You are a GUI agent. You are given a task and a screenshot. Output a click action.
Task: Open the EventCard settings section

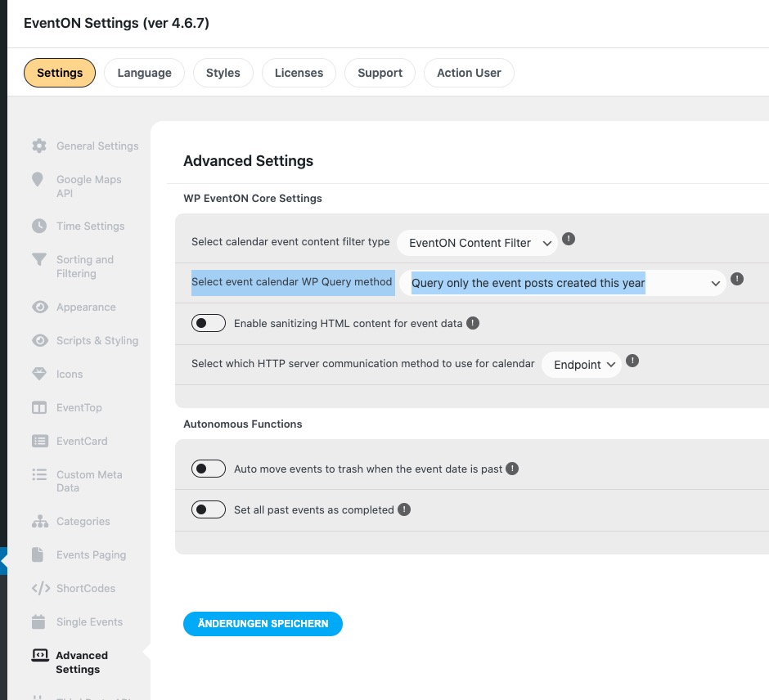click(82, 441)
